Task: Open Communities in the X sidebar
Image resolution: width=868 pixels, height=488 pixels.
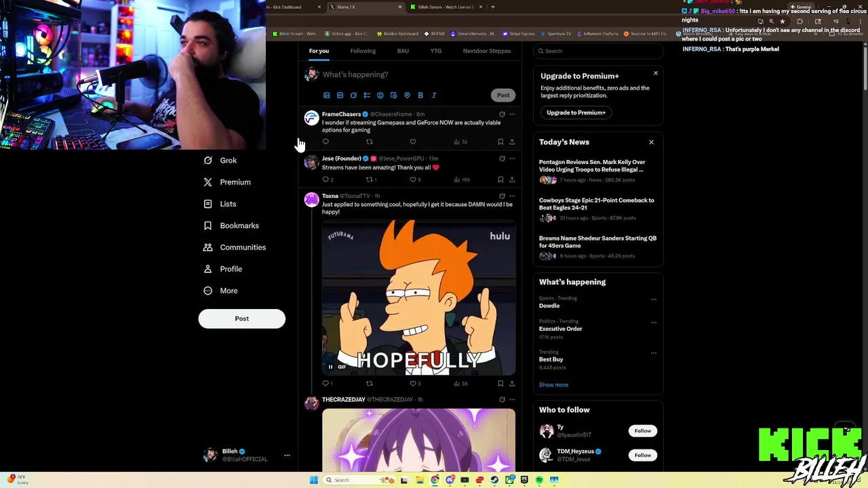Action: [x=235, y=247]
